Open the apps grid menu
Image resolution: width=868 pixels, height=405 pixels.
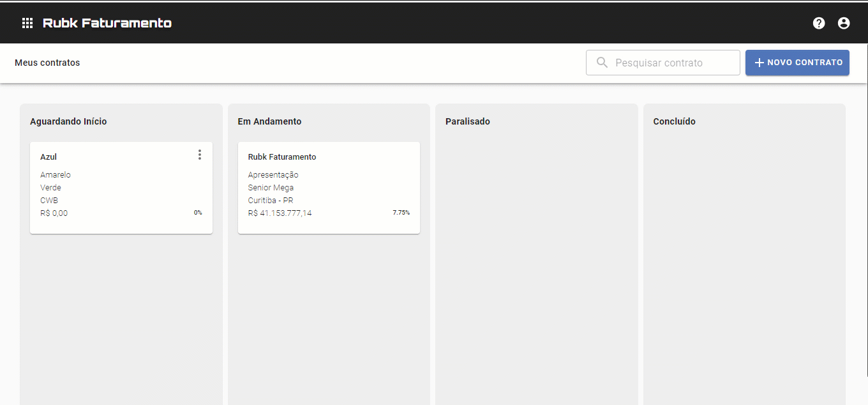[x=27, y=23]
